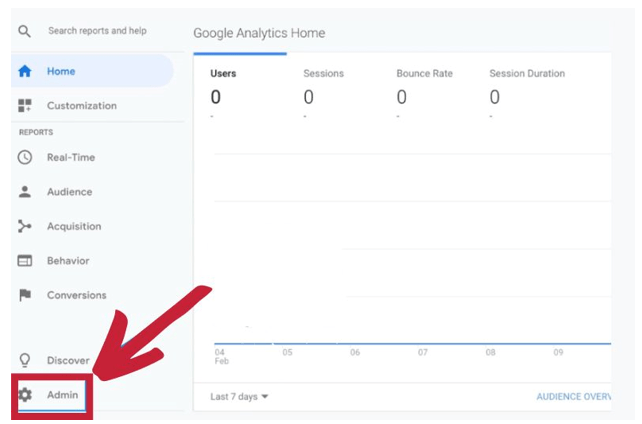
Task: Expand Conversions reports label
Action: [x=77, y=295]
